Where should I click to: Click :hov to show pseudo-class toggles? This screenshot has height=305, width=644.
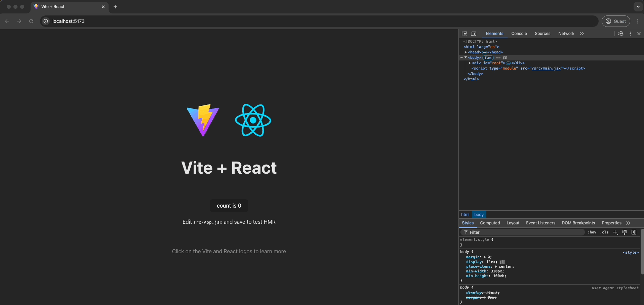tap(592, 232)
